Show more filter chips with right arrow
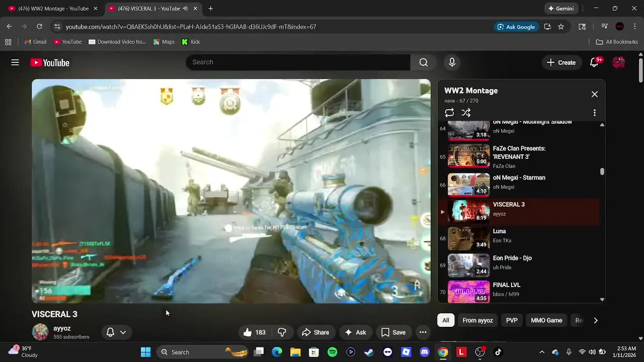This screenshot has height=362, width=644. (596, 320)
